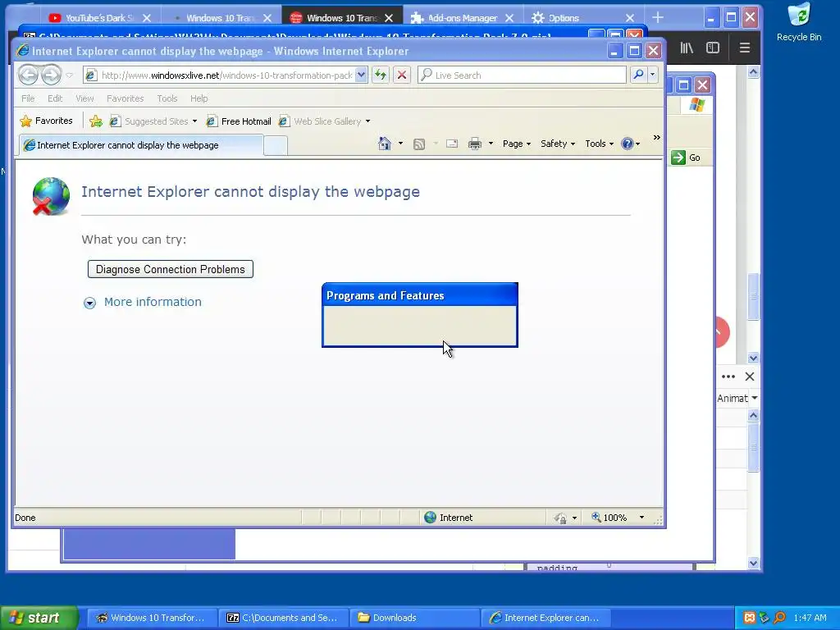Change zoom level 100% button
The image size is (840, 630).
tap(609, 518)
